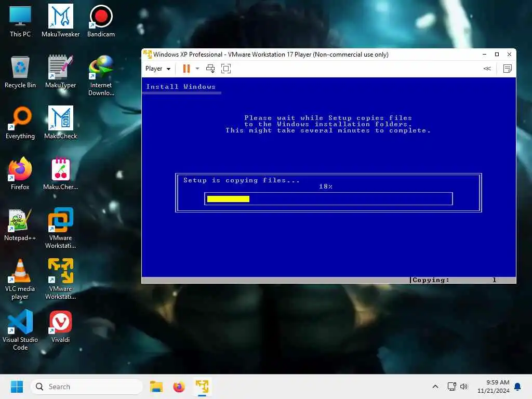Minimize the VMware Player window
The width and height of the screenshot is (532, 399).
click(x=485, y=54)
